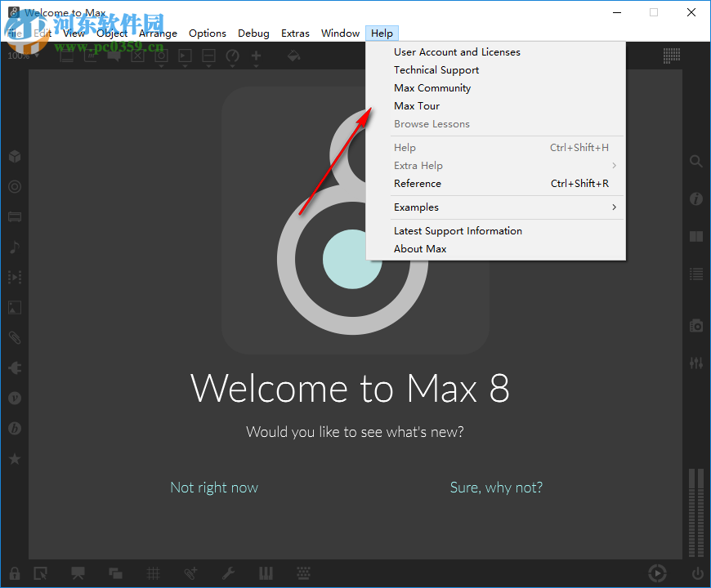Image resolution: width=711 pixels, height=588 pixels.
Task: Open Audio Status using the mixer sliders icon
Action: 696,363
